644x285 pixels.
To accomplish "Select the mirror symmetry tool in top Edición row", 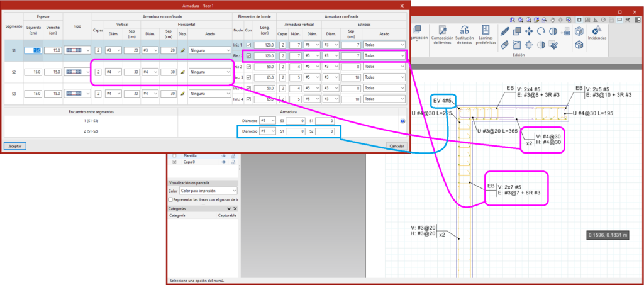I will coord(553,31).
